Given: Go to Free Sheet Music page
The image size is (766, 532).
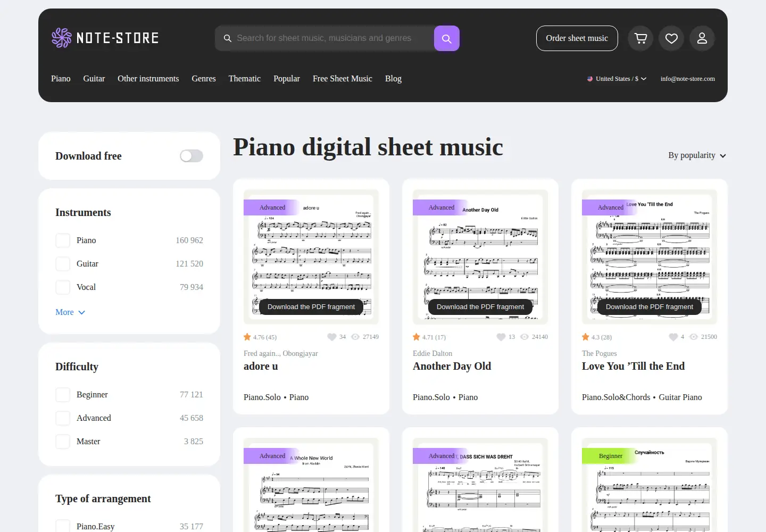Looking at the screenshot, I should click(x=343, y=79).
